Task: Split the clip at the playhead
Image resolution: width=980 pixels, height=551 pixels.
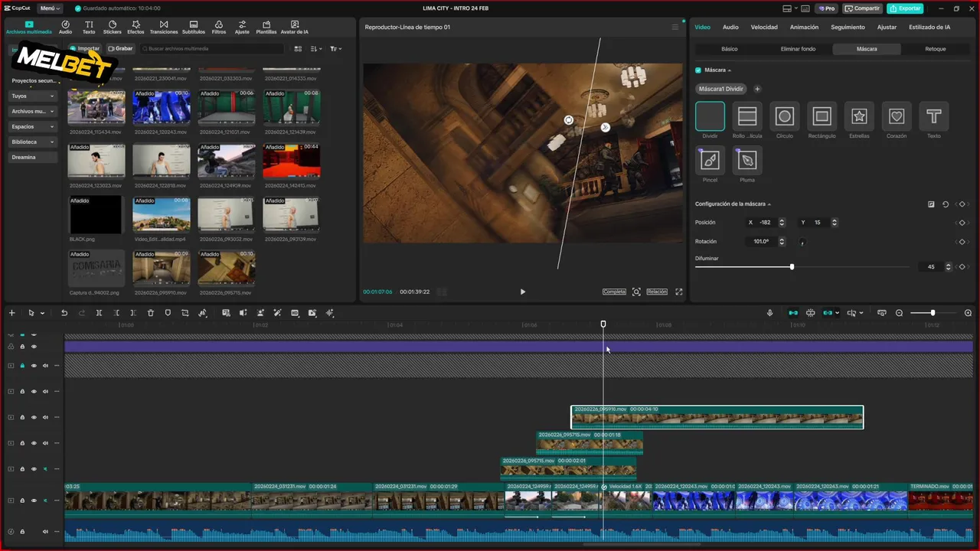Action: point(99,313)
